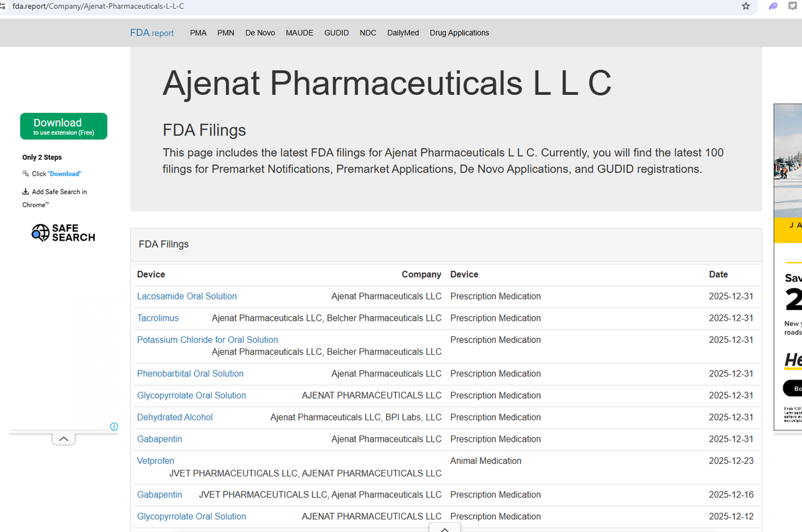Open the GUDID menu item

pyautogui.click(x=336, y=33)
